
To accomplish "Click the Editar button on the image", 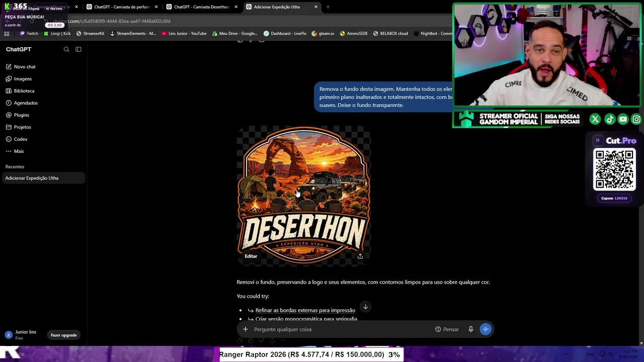I will click(251, 256).
